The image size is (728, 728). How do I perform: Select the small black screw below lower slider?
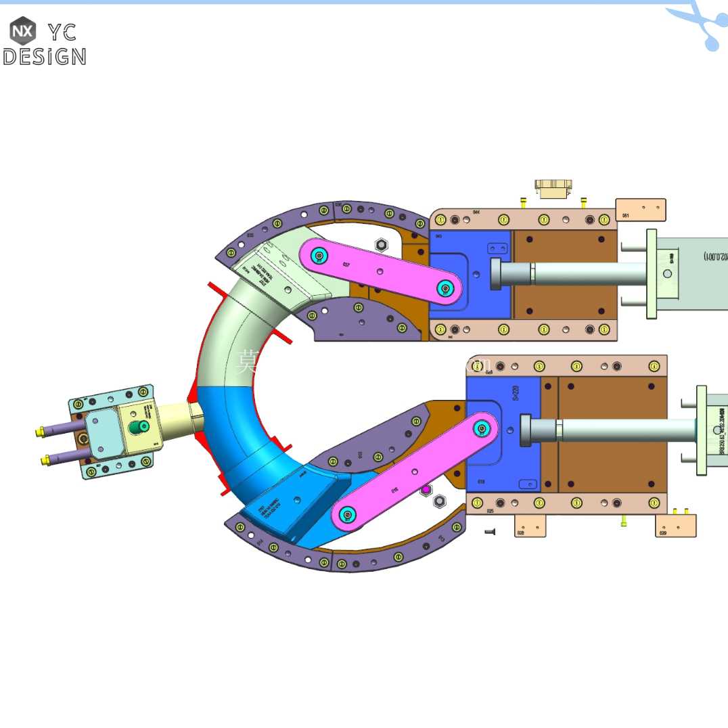pyautogui.click(x=490, y=532)
